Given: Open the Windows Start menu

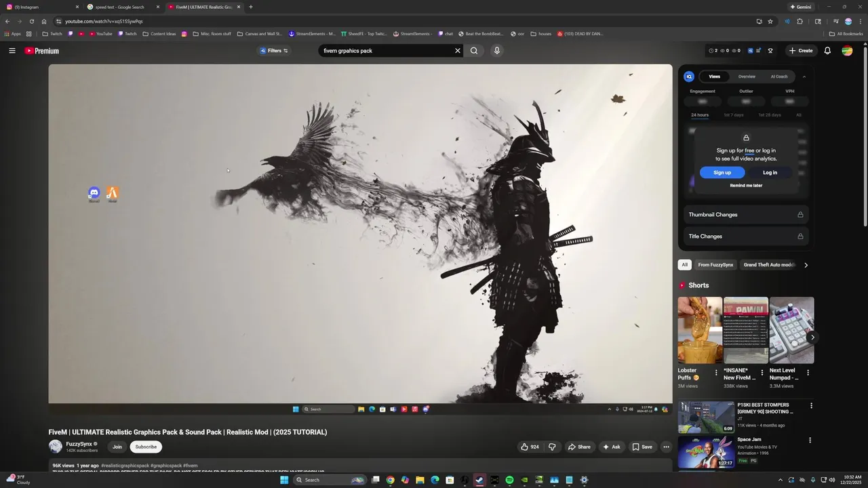Looking at the screenshot, I should pyautogui.click(x=284, y=480).
